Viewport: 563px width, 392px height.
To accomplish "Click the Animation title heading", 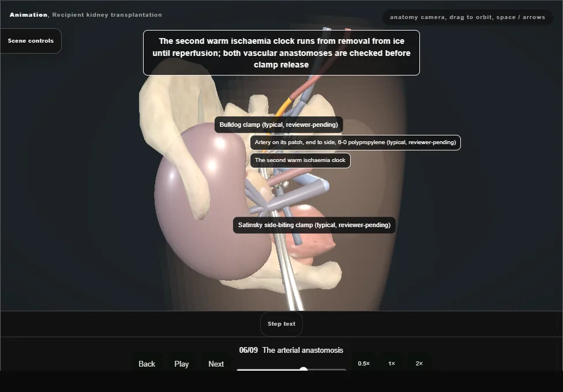I will [86, 15].
